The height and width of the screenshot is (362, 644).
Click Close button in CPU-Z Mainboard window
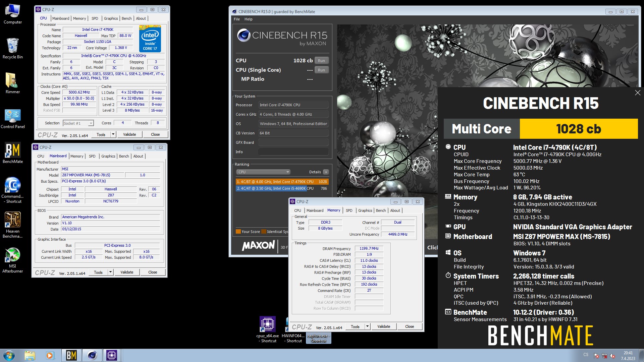[153, 272]
